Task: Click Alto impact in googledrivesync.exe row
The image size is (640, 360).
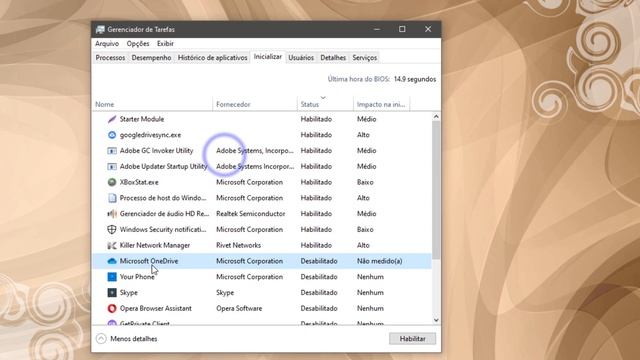Action: pyautogui.click(x=363, y=135)
